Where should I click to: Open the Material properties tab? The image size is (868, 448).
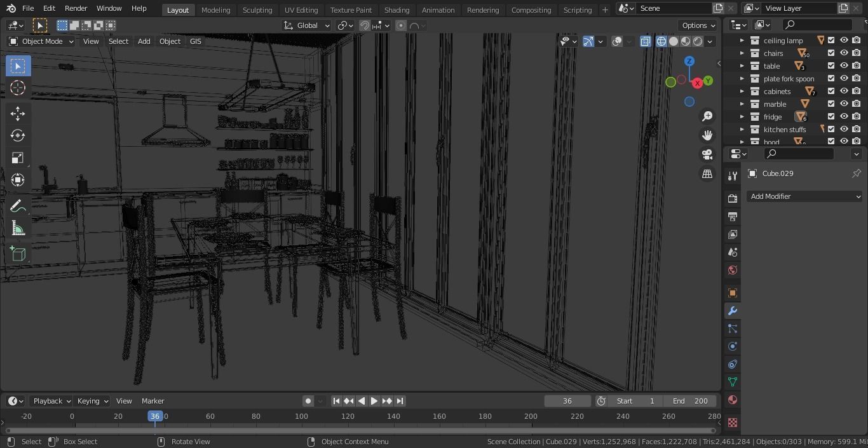click(x=733, y=400)
